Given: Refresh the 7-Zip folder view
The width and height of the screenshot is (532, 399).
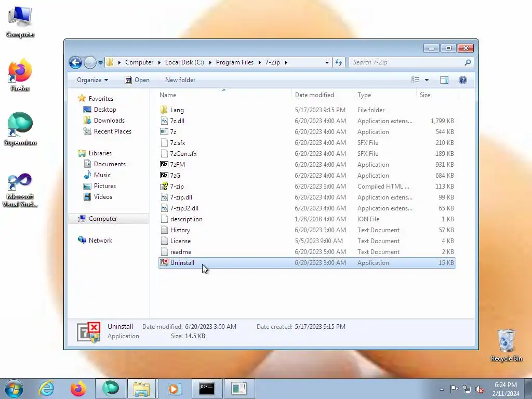Looking at the screenshot, I should [339, 62].
